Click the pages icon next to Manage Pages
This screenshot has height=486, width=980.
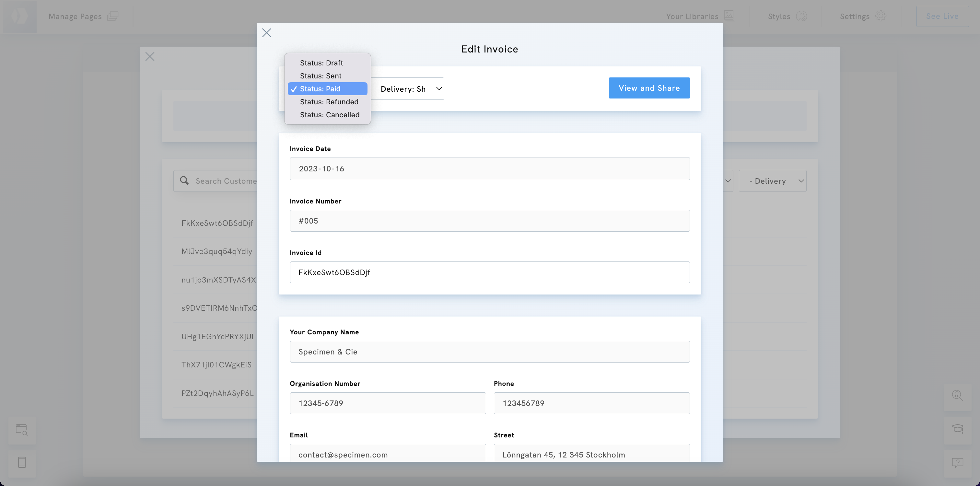click(x=113, y=16)
